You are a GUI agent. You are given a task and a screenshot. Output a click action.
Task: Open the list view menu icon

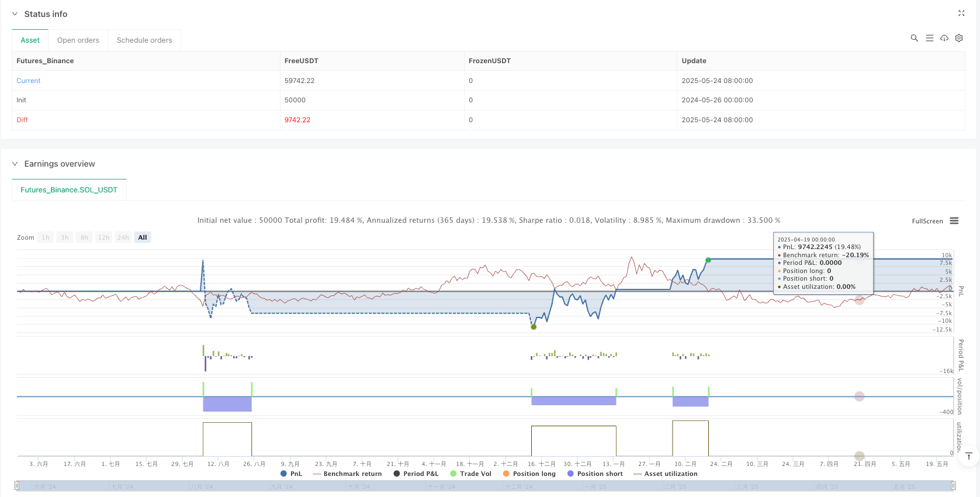click(929, 38)
